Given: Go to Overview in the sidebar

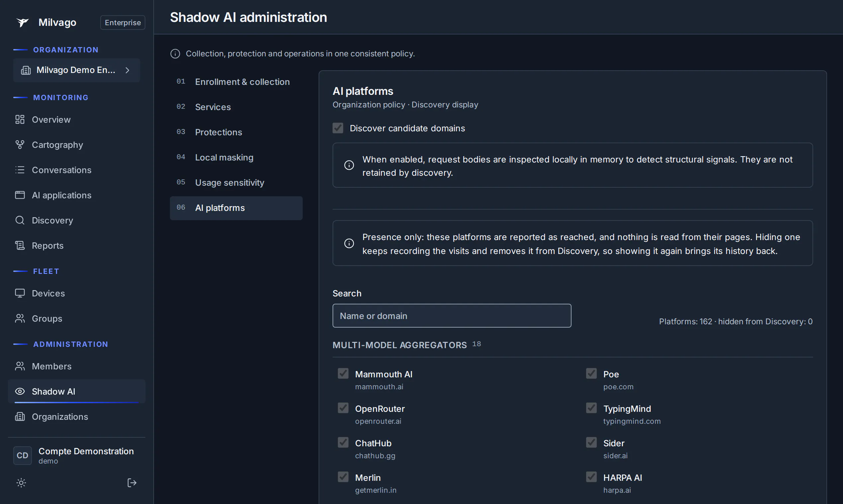Looking at the screenshot, I should tap(77, 120).
